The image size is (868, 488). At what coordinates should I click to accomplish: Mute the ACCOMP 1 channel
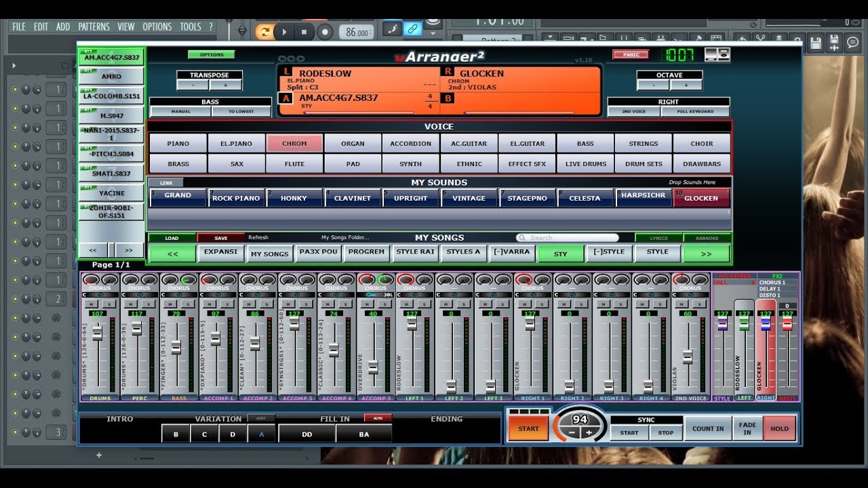click(210, 304)
